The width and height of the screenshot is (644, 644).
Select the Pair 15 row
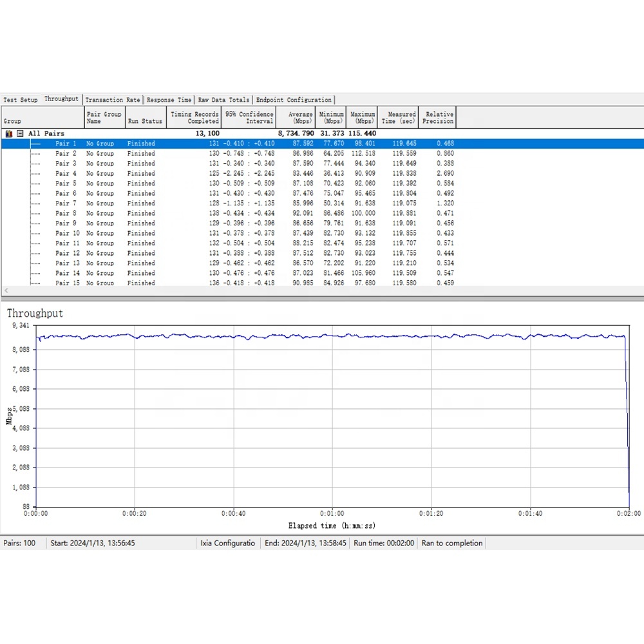[x=323, y=283]
